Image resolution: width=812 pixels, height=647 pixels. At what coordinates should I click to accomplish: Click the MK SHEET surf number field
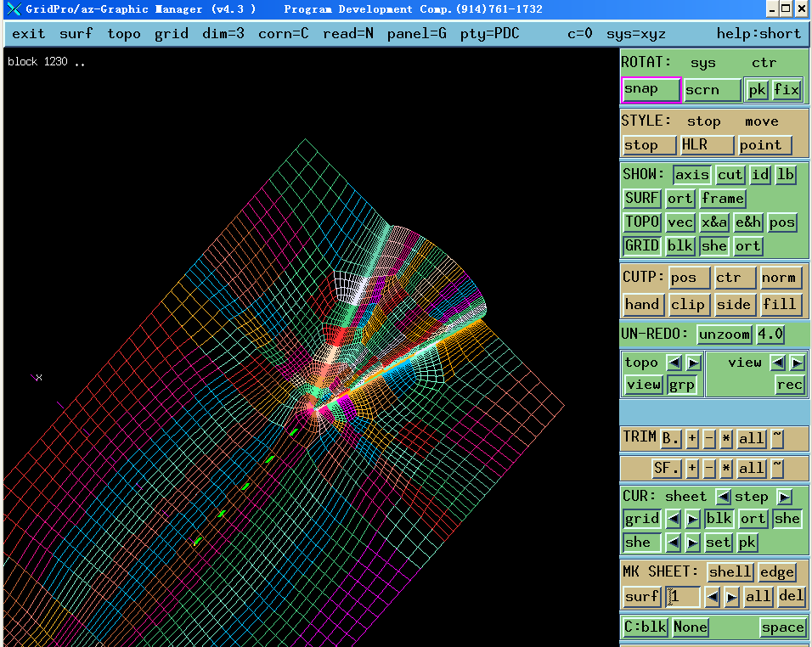pos(684,597)
